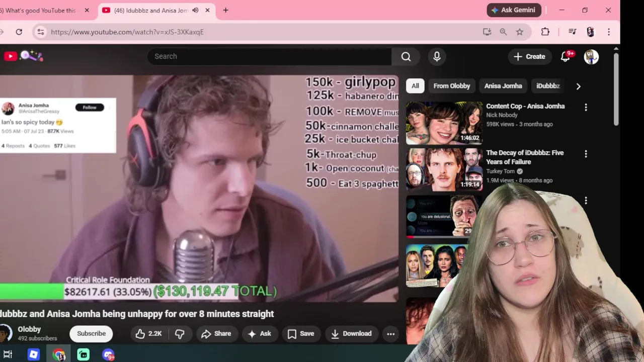Open Content Cop - Anisa Jomha title
Screen dimensions: 644x362
(525, 106)
